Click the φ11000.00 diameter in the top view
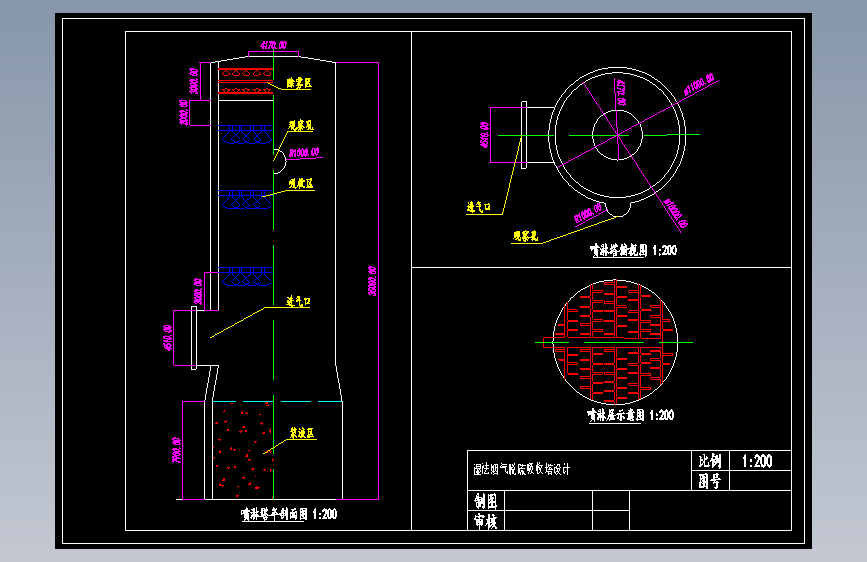The image size is (867, 562). point(699,85)
